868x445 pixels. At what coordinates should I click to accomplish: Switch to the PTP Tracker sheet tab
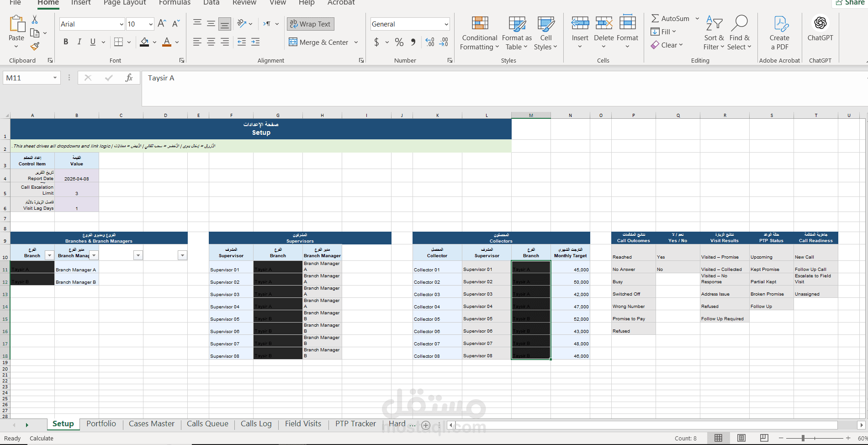coord(355,424)
